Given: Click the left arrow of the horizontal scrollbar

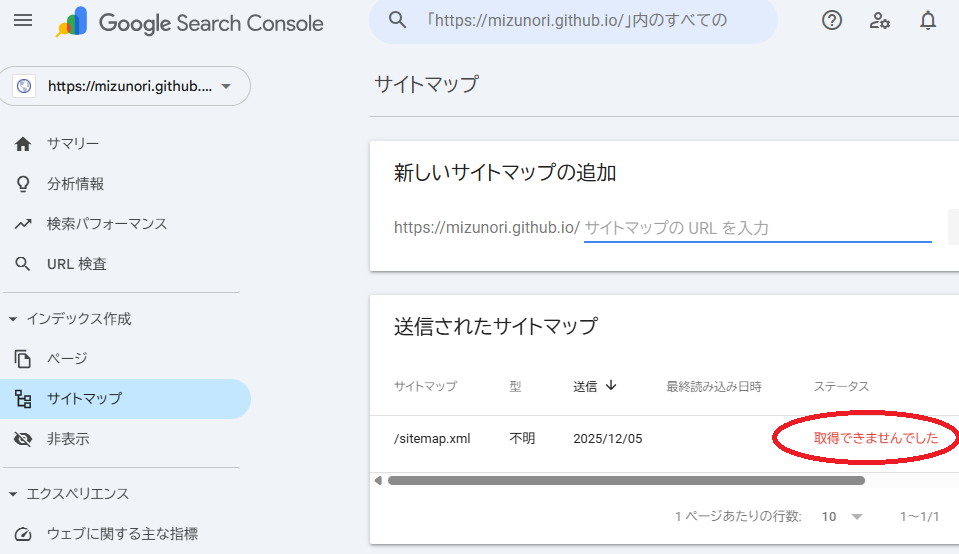Looking at the screenshot, I should coord(378,481).
